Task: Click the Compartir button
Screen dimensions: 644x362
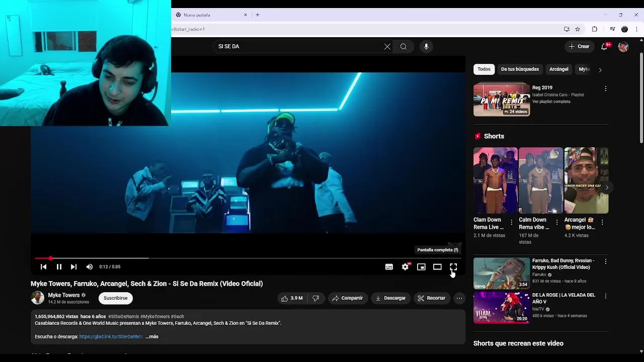Action: (347, 298)
